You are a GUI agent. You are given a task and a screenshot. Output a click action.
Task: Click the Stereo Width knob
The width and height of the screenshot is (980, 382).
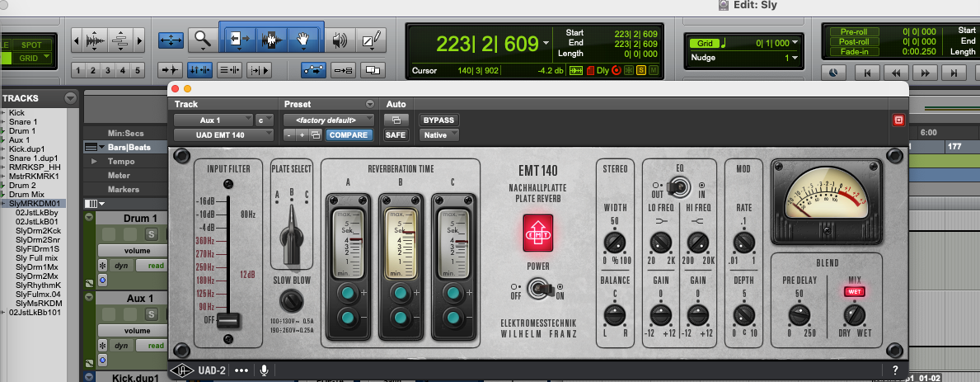pos(614,242)
